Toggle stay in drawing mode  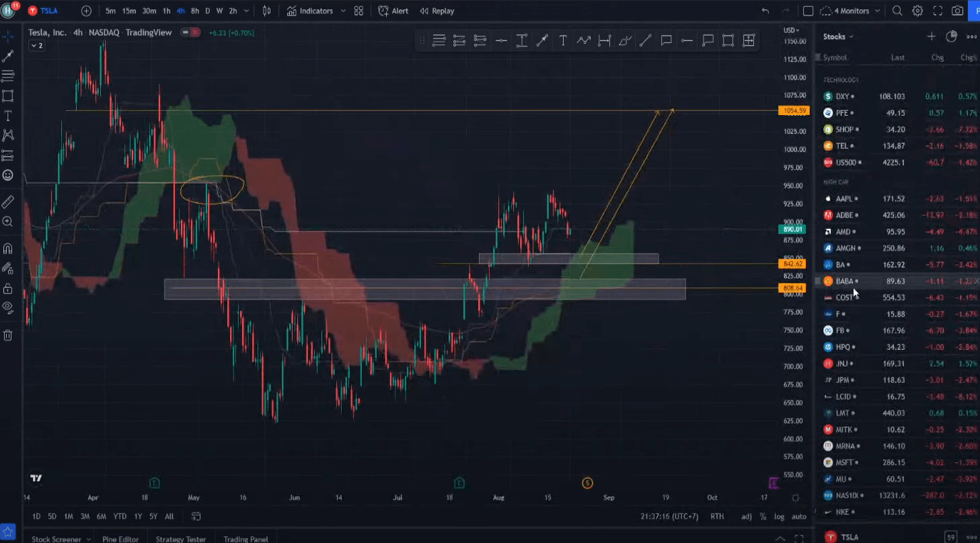[x=8, y=268]
